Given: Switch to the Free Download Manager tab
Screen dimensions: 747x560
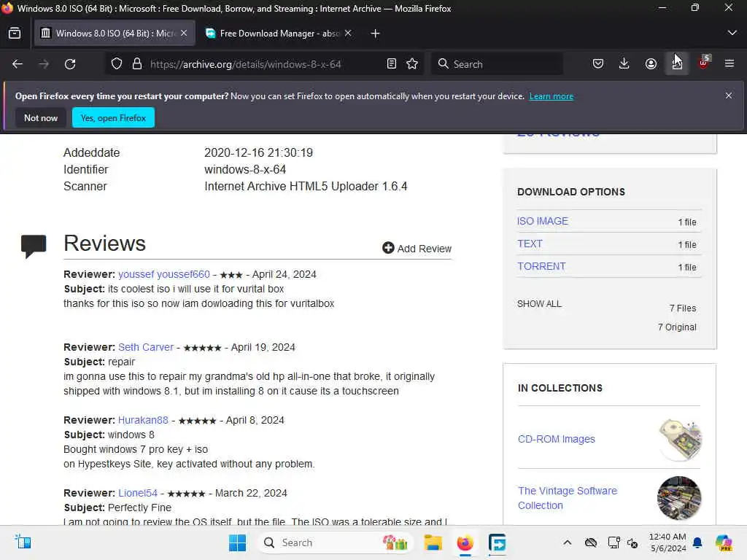Looking at the screenshot, I should (x=279, y=34).
